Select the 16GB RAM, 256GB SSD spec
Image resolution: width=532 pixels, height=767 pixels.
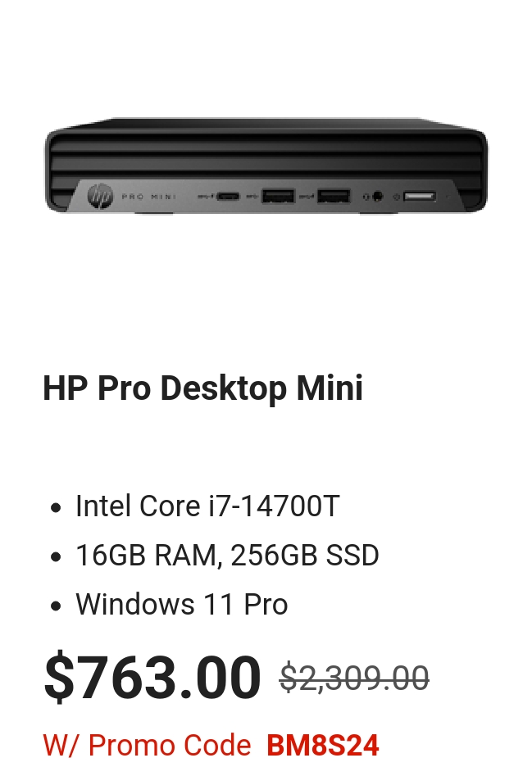coord(227,556)
